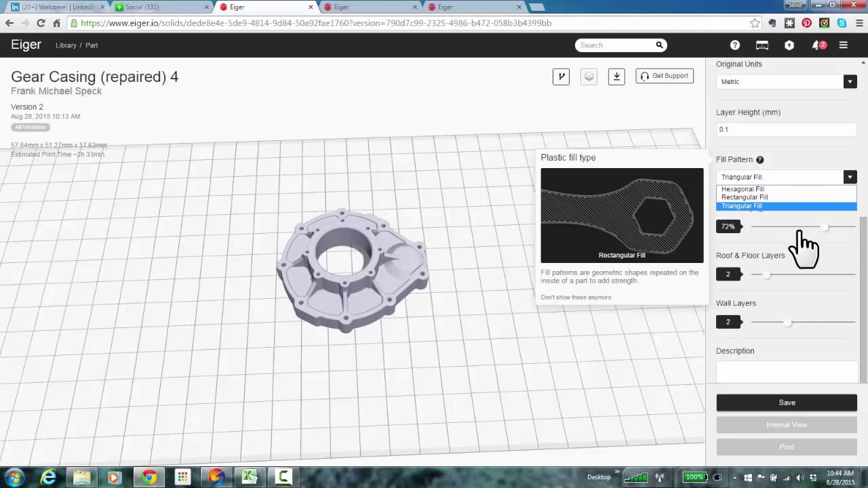Click the Part breadcrumb link

click(92, 45)
